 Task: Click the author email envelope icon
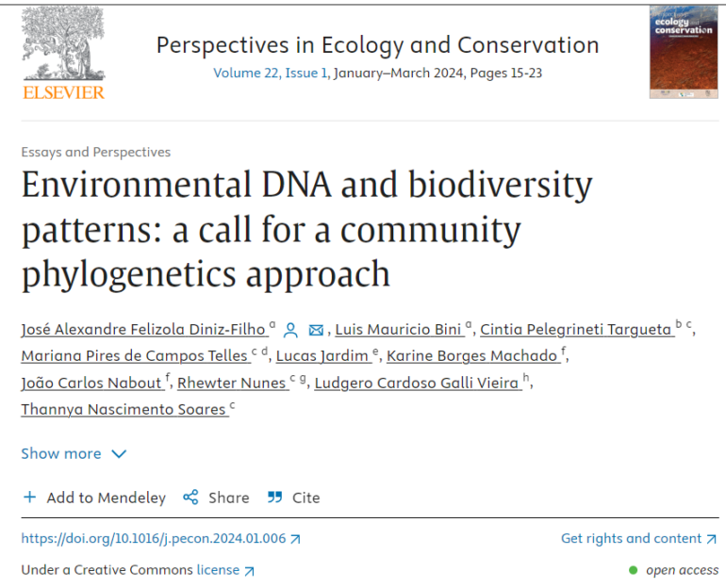click(316, 330)
